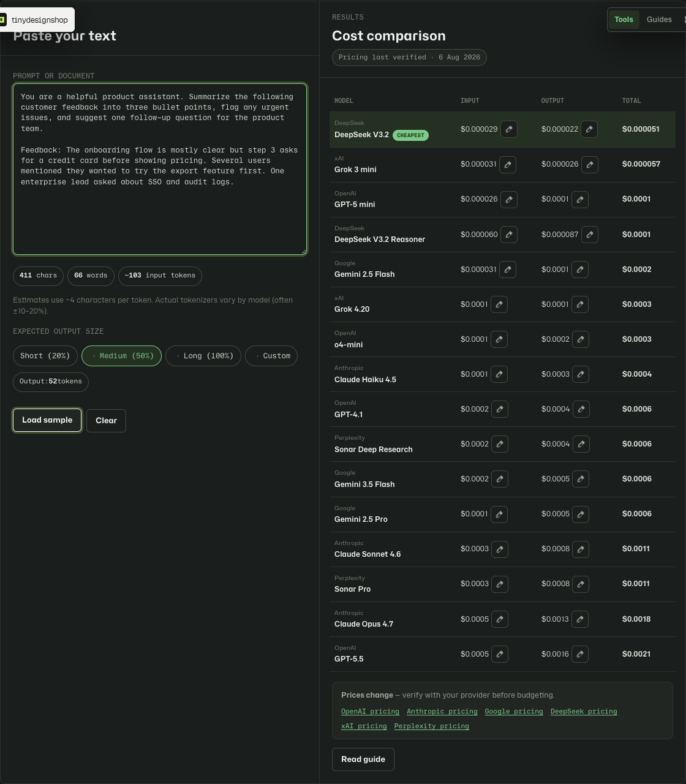
Task: Edit o4-mini input price
Action: pos(499,339)
